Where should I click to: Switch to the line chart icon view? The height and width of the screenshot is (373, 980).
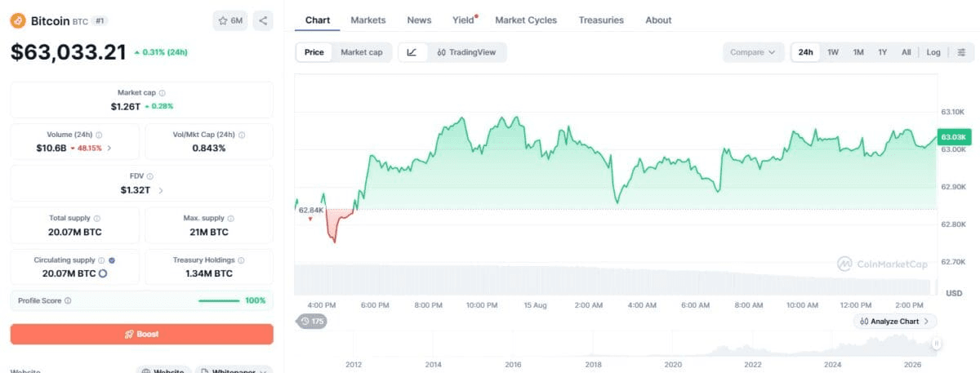tap(412, 52)
